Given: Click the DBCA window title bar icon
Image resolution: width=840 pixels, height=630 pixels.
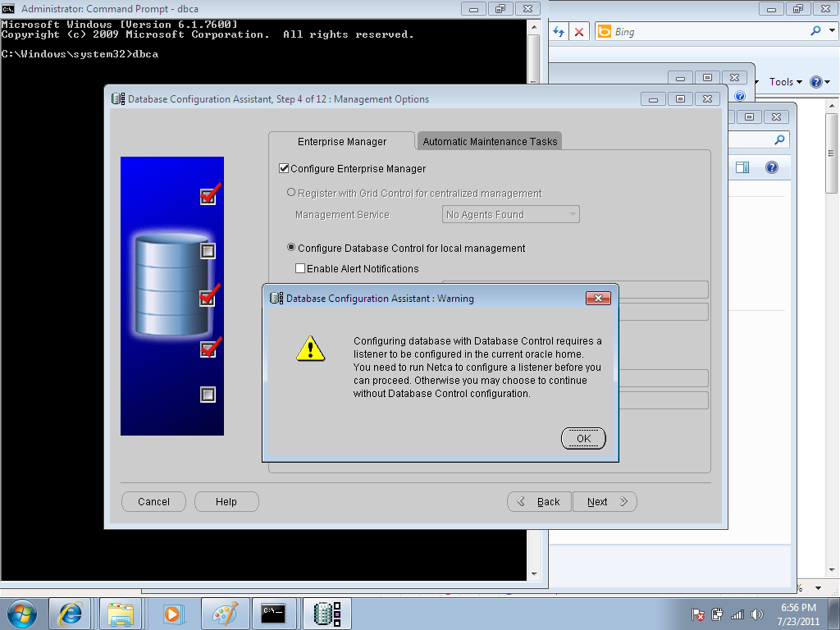Looking at the screenshot, I should point(118,99).
